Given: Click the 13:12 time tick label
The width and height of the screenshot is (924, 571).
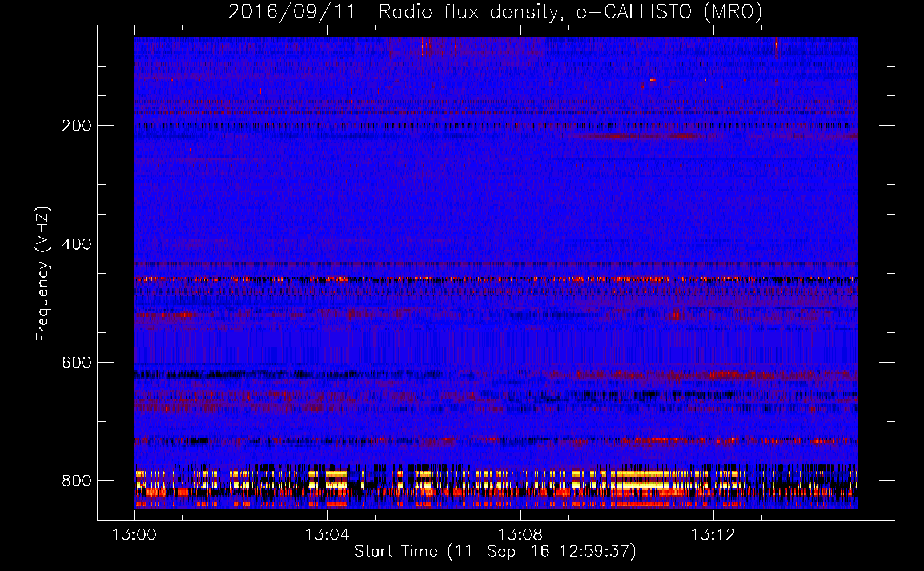Looking at the screenshot, I should [713, 534].
